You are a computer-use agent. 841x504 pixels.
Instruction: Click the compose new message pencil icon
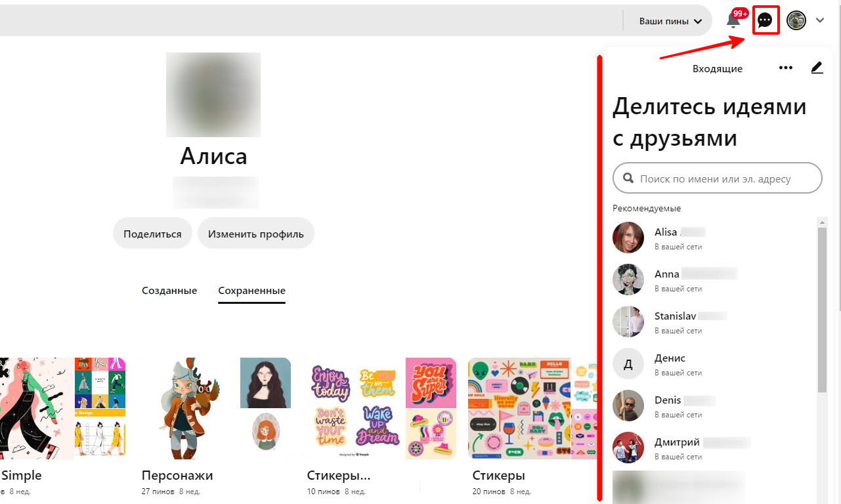(817, 68)
